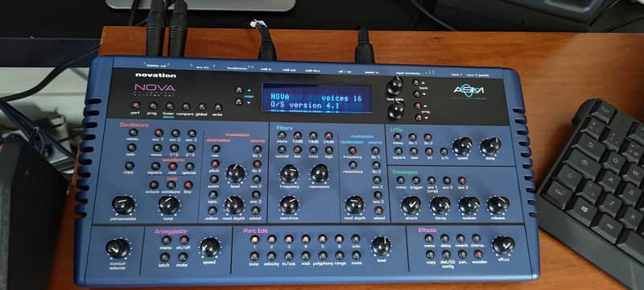Image resolution: width=644 pixels, height=290 pixels.
Task: Push the compare button
Action: click(x=186, y=107)
